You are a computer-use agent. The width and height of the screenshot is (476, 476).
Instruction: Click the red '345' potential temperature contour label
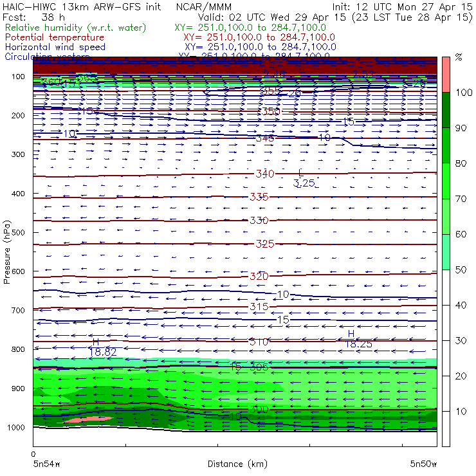[265, 138]
